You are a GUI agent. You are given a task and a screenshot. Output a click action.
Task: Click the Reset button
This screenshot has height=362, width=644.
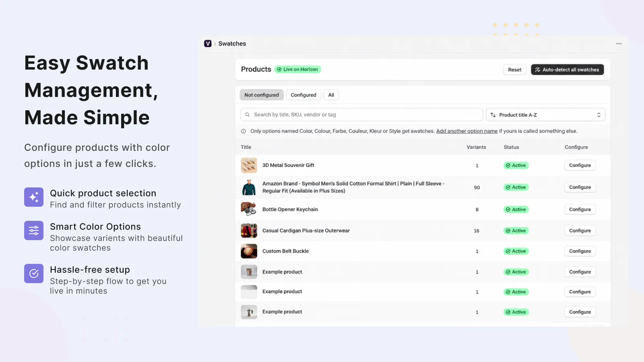point(514,70)
